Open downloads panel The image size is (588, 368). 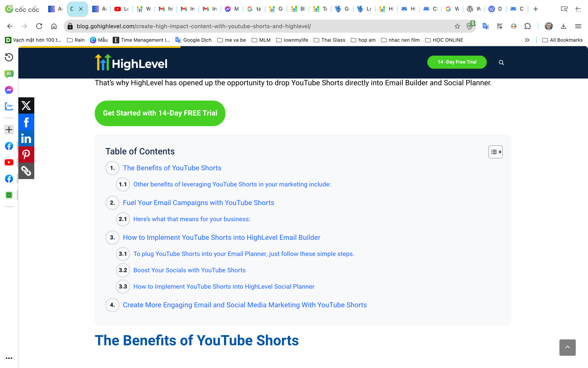[x=563, y=26]
